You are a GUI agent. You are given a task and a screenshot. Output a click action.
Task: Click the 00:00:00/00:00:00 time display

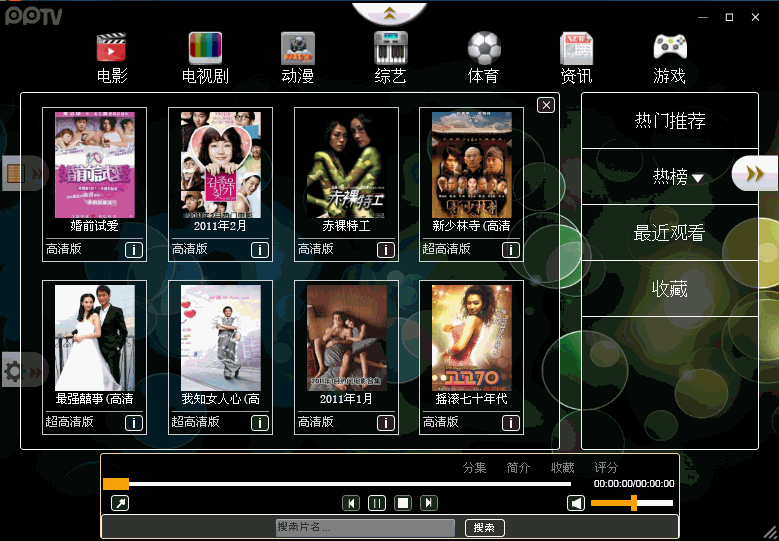pyautogui.click(x=634, y=484)
